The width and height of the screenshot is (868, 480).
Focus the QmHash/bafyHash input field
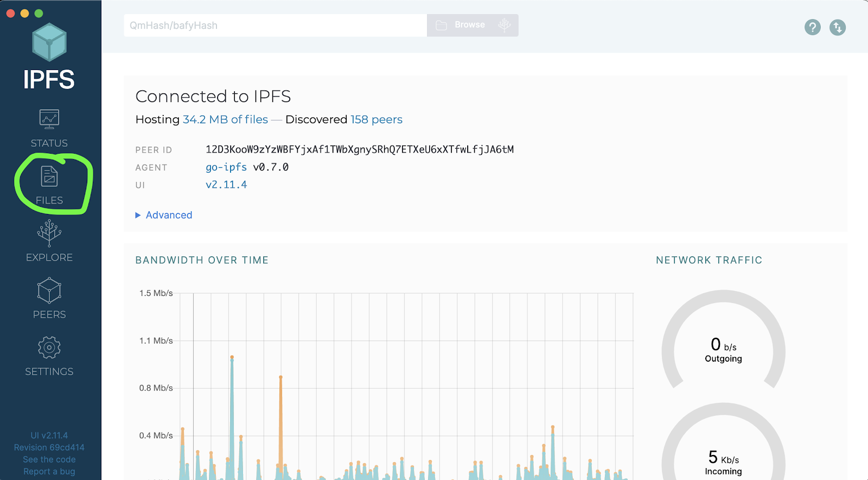276,26
